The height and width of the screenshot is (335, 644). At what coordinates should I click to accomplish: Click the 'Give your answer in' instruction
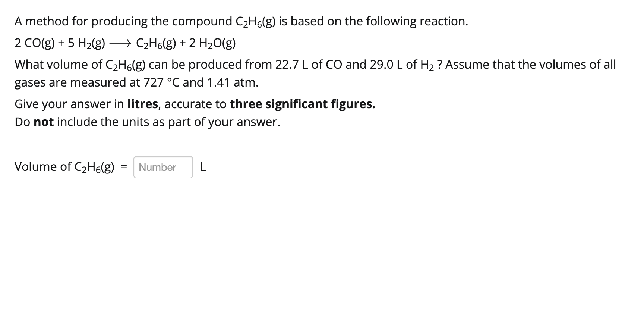pos(69,104)
